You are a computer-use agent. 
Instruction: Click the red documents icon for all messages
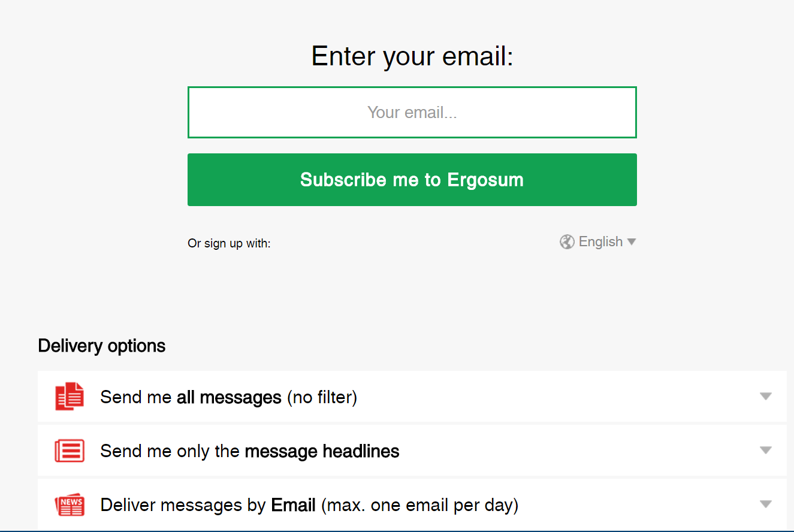[x=70, y=396]
